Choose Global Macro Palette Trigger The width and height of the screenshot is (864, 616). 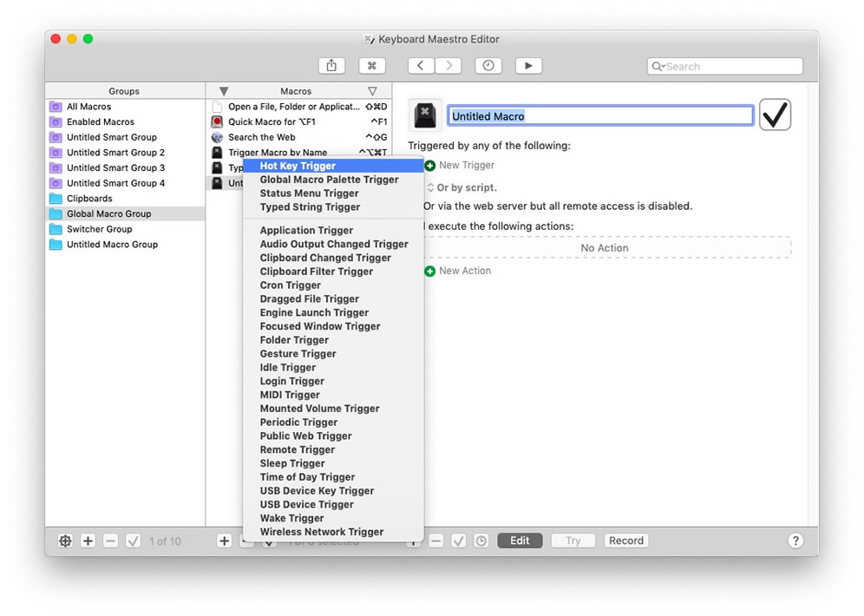tap(333, 180)
